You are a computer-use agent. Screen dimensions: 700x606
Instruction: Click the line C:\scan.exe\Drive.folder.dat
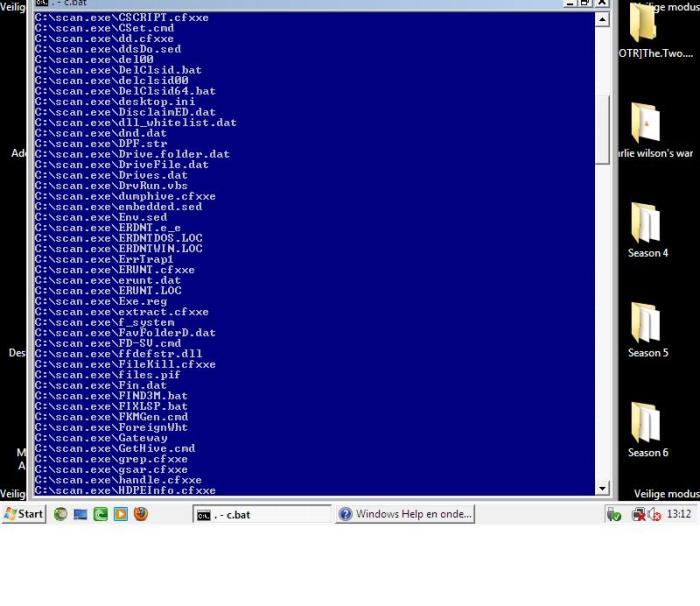click(x=132, y=155)
